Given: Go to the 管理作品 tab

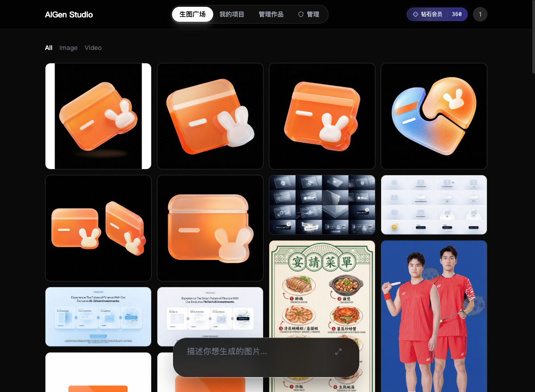Looking at the screenshot, I should [x=271, y=14].
